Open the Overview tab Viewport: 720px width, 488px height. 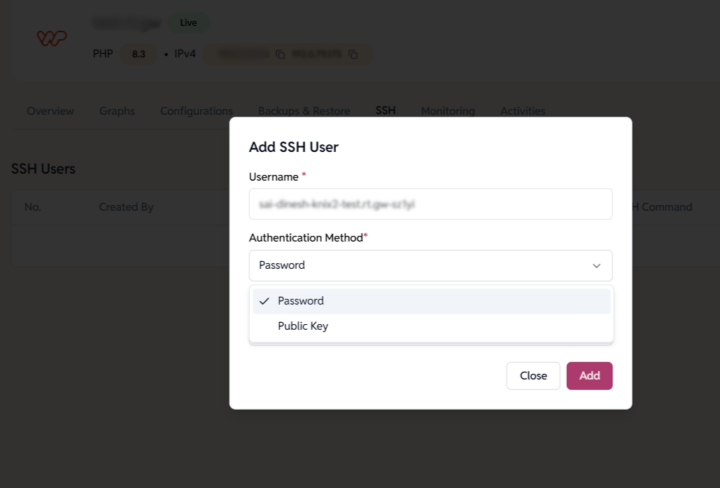(x=50, y=111)
